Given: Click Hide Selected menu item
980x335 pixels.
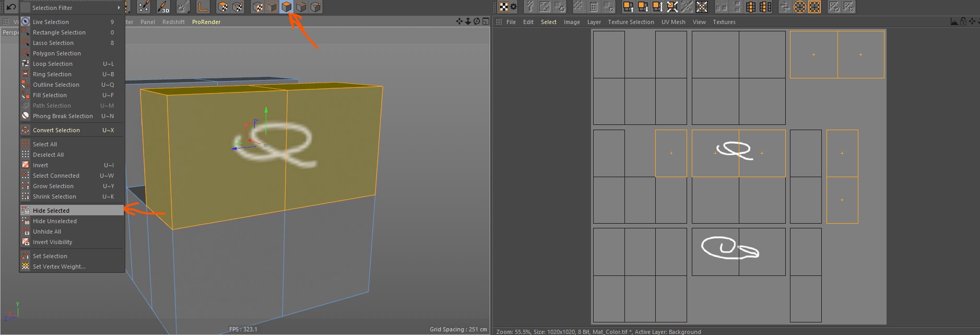Looking at the screenshot, I should pos(72,211).
